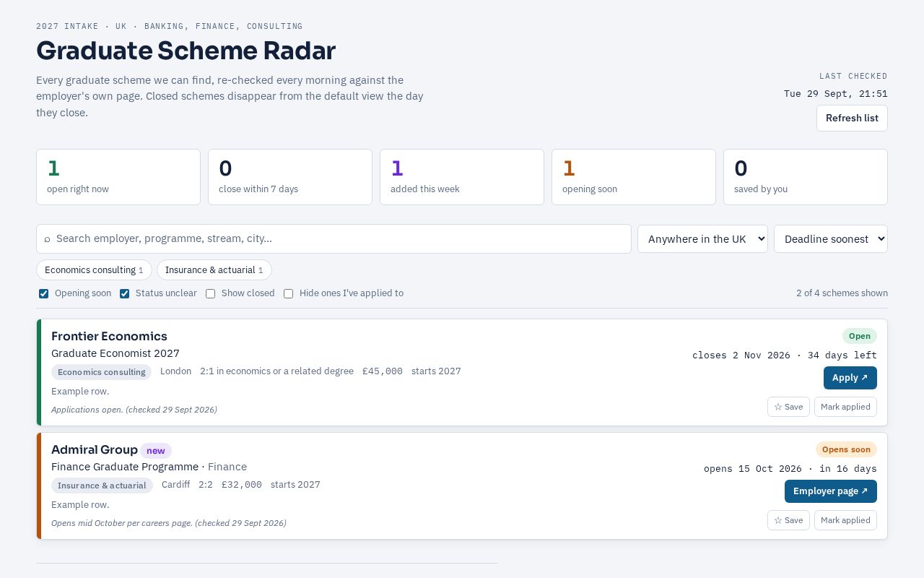Click the Admiral Group title

[95, 449]
